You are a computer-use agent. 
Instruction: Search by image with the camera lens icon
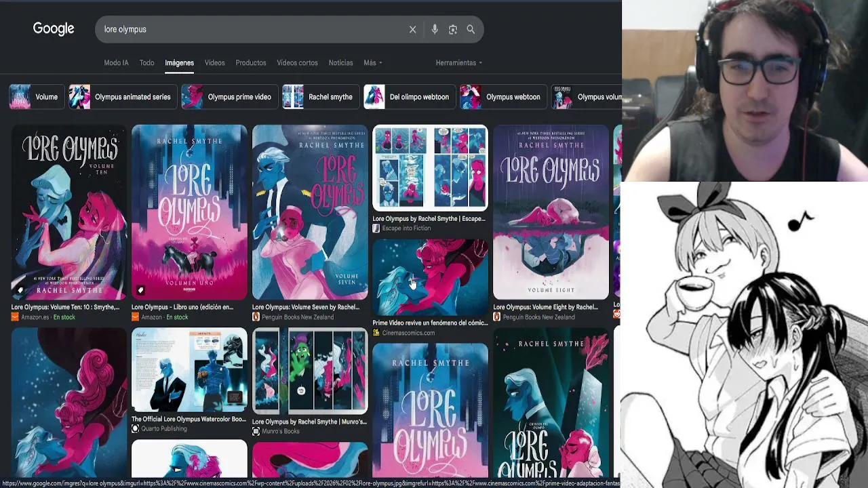point(453,29)
